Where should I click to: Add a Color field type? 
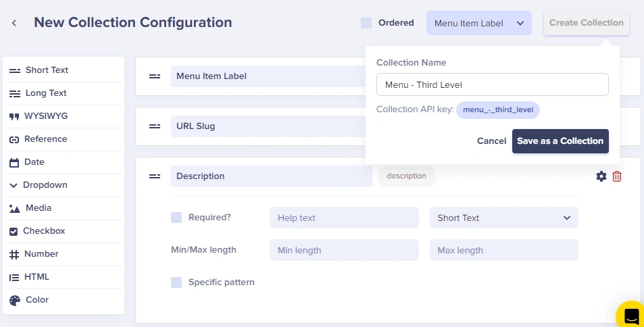coord(36,300)
